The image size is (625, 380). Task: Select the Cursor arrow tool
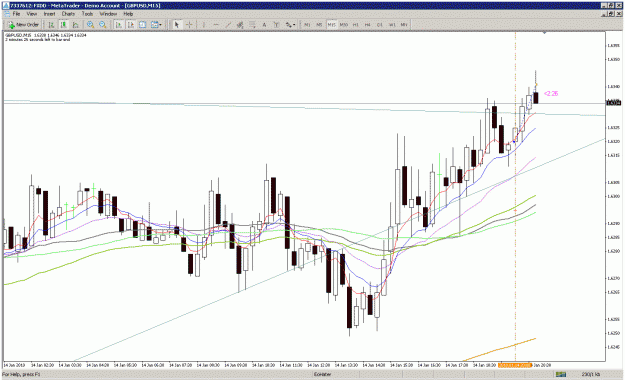point(177,25)
